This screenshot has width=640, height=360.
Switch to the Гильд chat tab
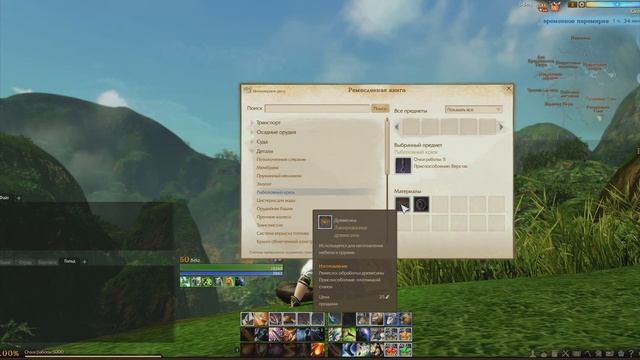69,261
